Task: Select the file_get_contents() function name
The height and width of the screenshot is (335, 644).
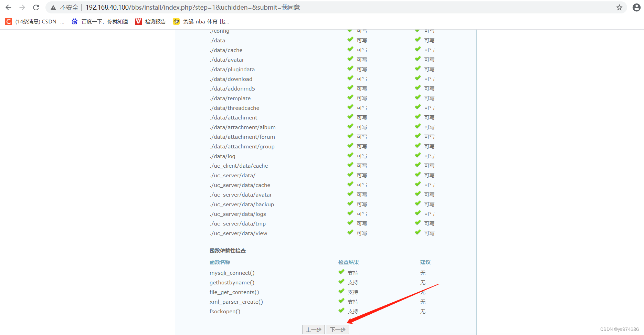Action: [234, 292]
